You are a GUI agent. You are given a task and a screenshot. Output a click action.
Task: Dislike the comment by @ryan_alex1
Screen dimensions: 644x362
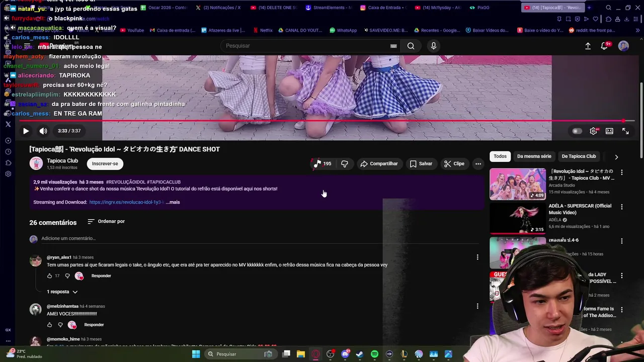click(67, 276)
